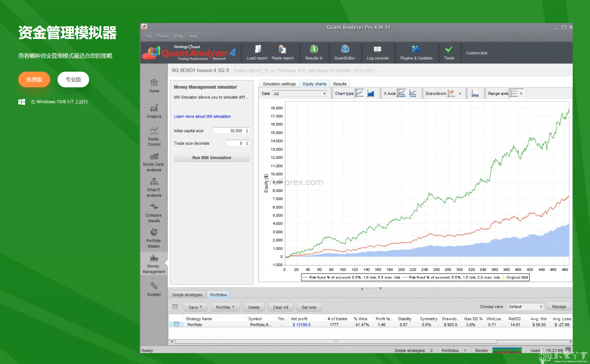The image size is (590, 364).
Task: Click the Delete button
Action: (254, 307)
